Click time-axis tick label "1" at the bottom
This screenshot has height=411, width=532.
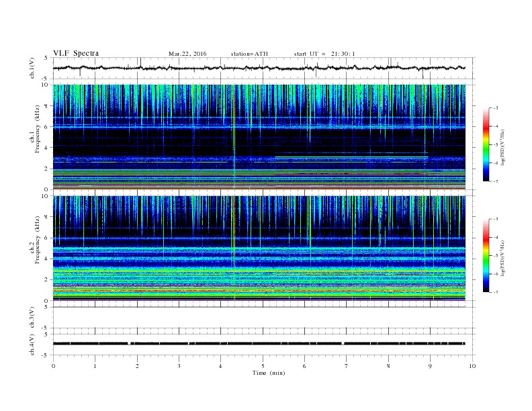(x=95, y=366)
